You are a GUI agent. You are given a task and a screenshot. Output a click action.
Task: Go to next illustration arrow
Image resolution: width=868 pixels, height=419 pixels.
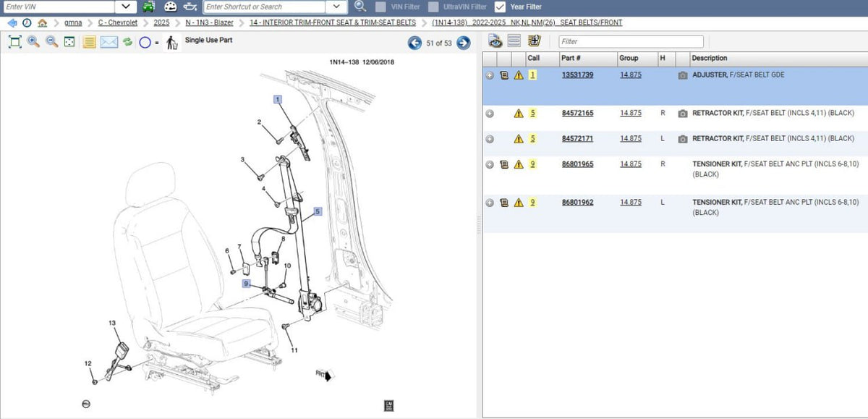tap(464, 43)
